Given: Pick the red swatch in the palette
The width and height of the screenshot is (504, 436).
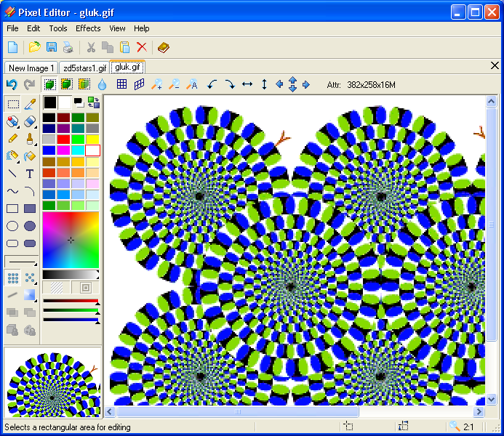Looking at the screenshot, I should 63,139.
